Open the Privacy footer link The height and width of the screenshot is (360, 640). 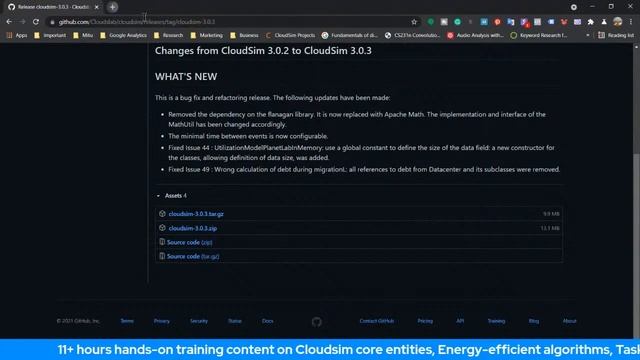coord(162,321)
